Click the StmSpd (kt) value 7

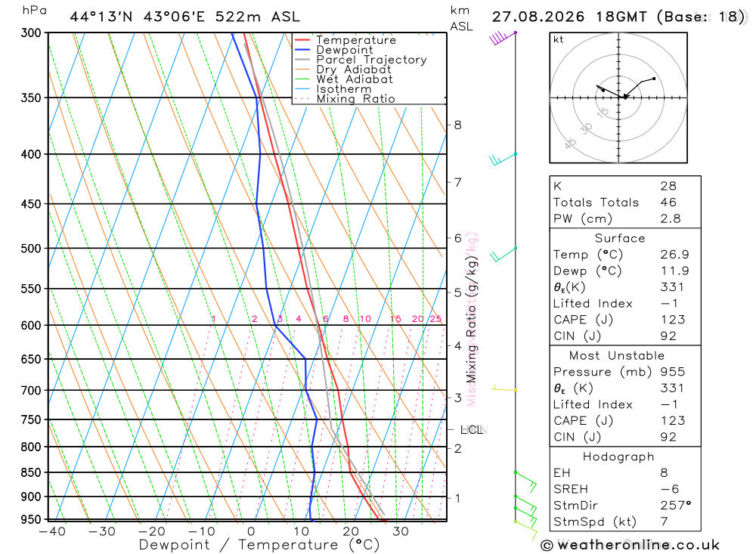click(x=665, y=522)
